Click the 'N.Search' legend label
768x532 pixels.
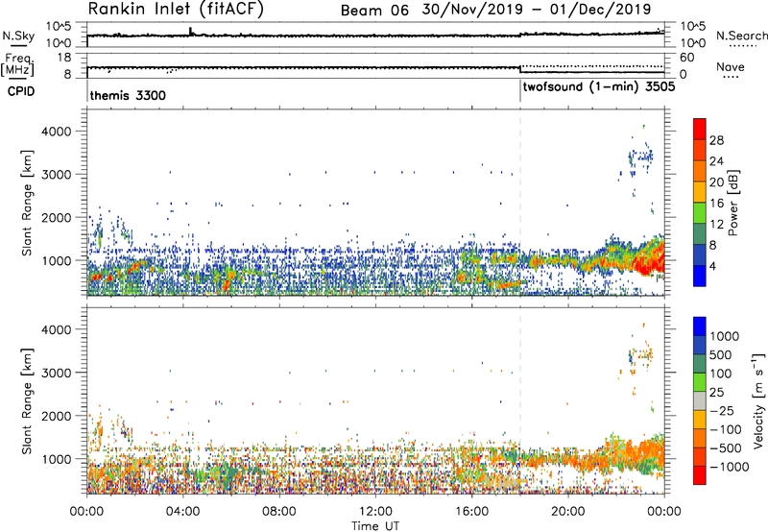[x=741, y=36]
